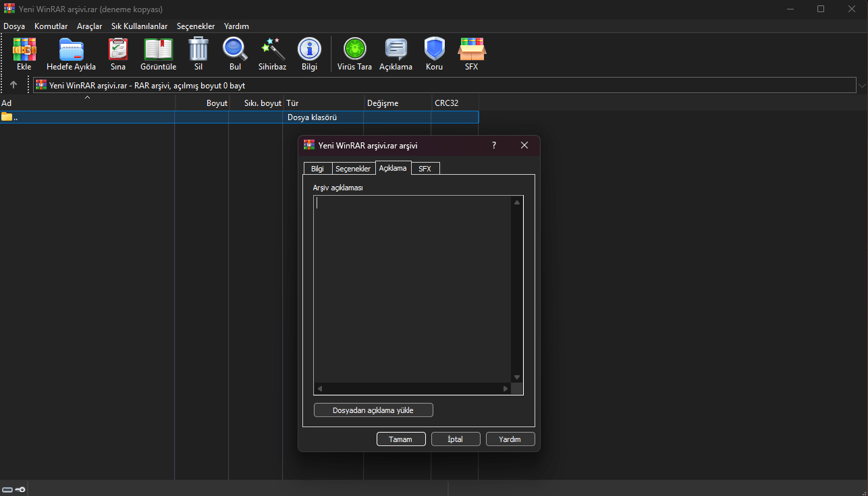Click the comment box scroll up arrow
The image size is (868, 496).
[x=517, y=202]
